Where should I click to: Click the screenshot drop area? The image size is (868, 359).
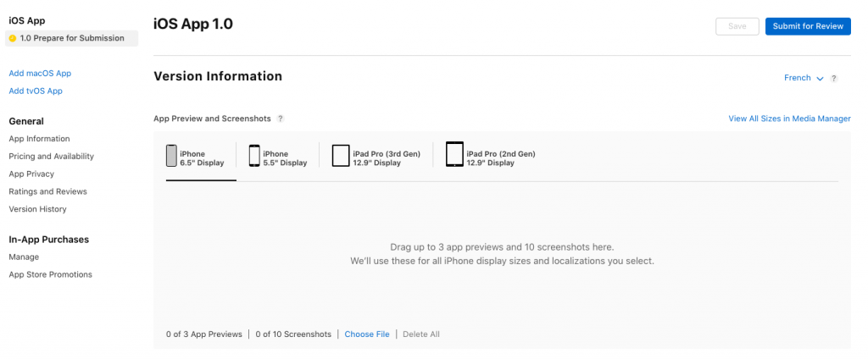(x=502, y=254)
